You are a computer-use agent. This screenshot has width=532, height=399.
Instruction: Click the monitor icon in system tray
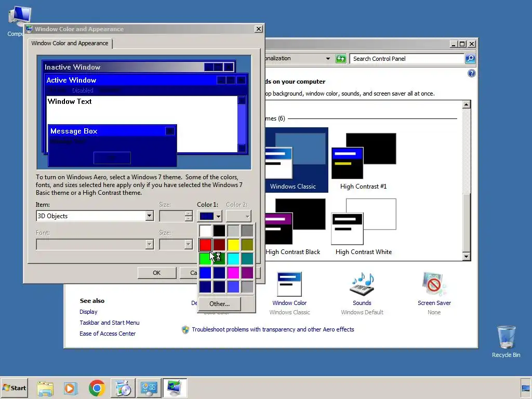coord(526,388)
